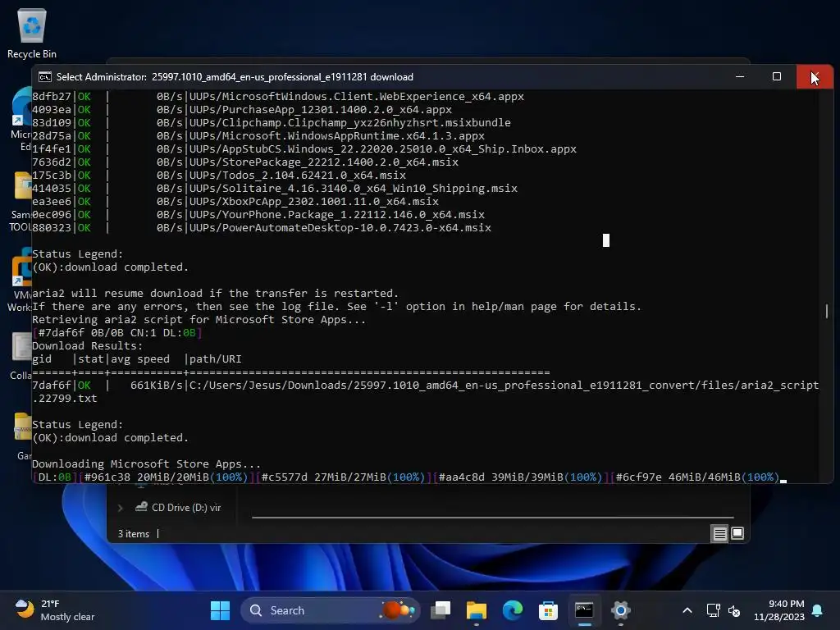840x630 pixels.
Task: Click the taskbar Search box
Action: (x=331, y=610)
